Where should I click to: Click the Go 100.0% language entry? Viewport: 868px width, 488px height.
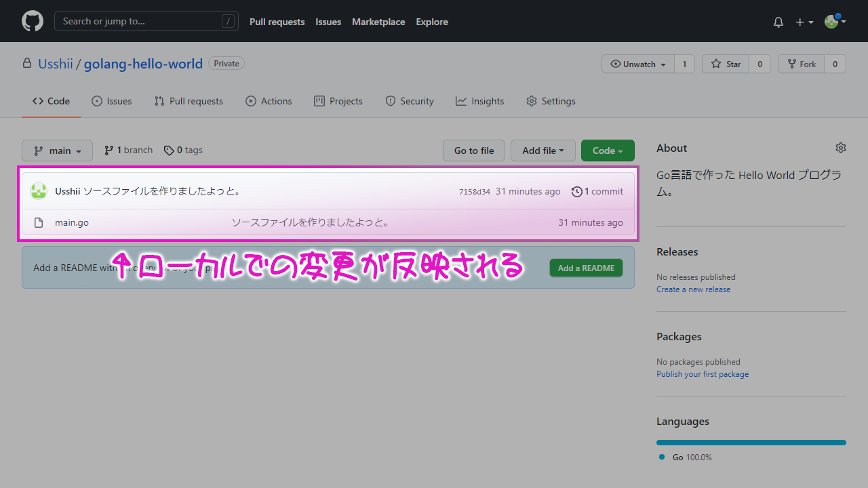pyautogui.click(x=686, y=457)
